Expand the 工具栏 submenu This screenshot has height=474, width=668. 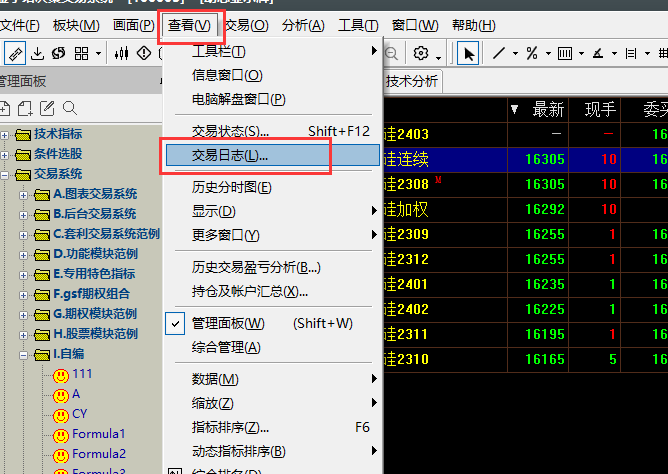[x=218, y=51]
